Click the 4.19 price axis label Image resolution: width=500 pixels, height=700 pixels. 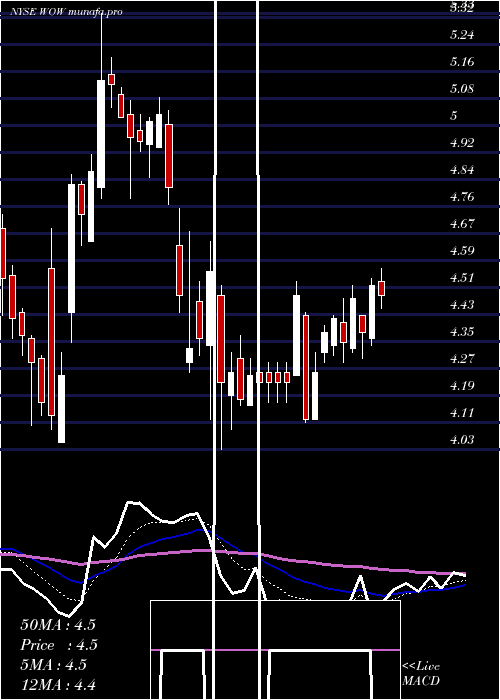[462, 385]
